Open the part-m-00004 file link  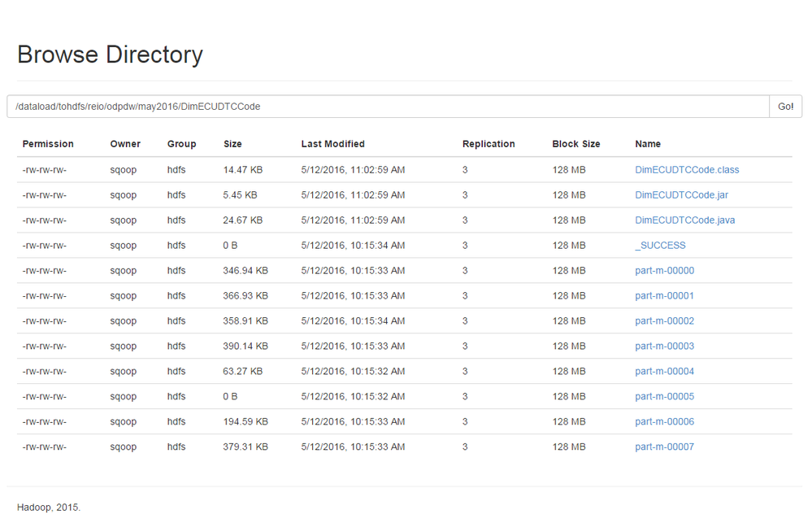coord(664,372)
